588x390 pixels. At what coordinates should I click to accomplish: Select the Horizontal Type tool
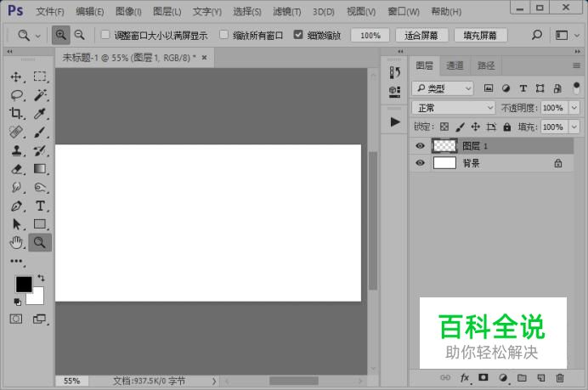coord(40,206)
